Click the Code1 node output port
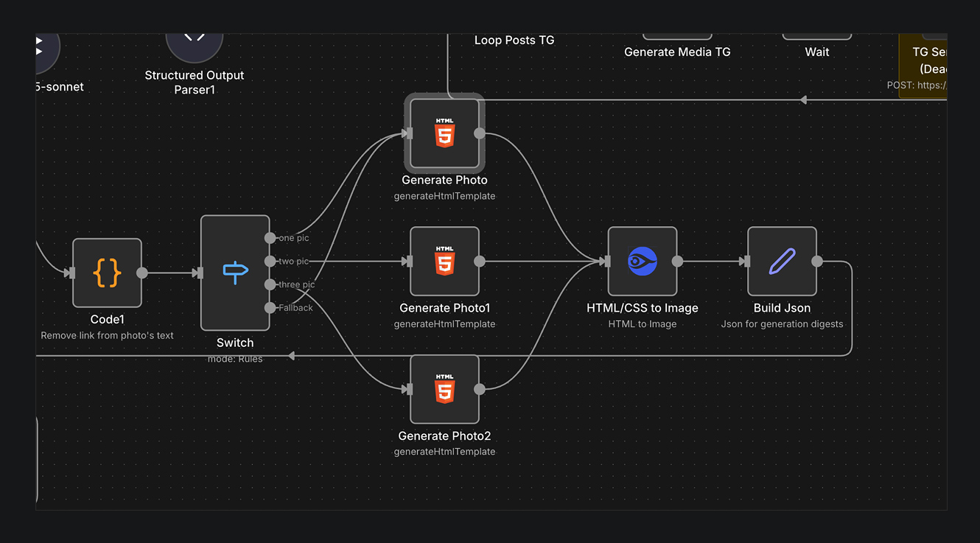Image resolution: width=980 pixels, height=543 pixels. (x=142, y=273)
